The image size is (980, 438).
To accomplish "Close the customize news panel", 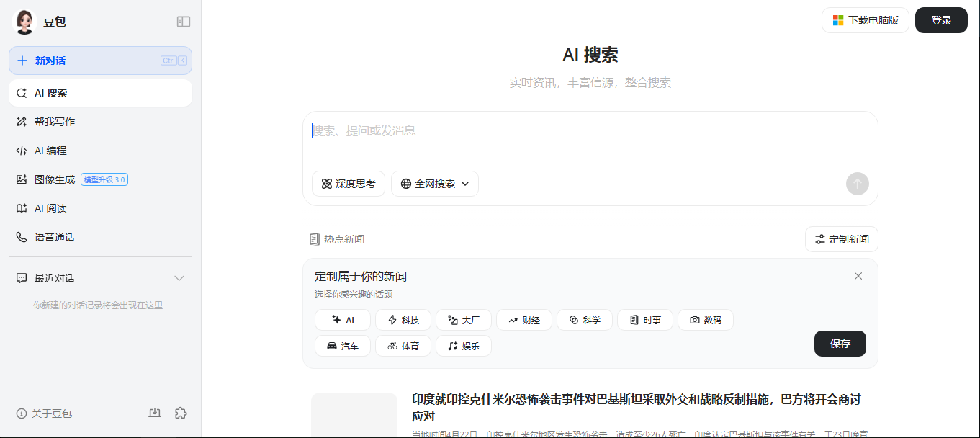I will [x=858, y=276].
